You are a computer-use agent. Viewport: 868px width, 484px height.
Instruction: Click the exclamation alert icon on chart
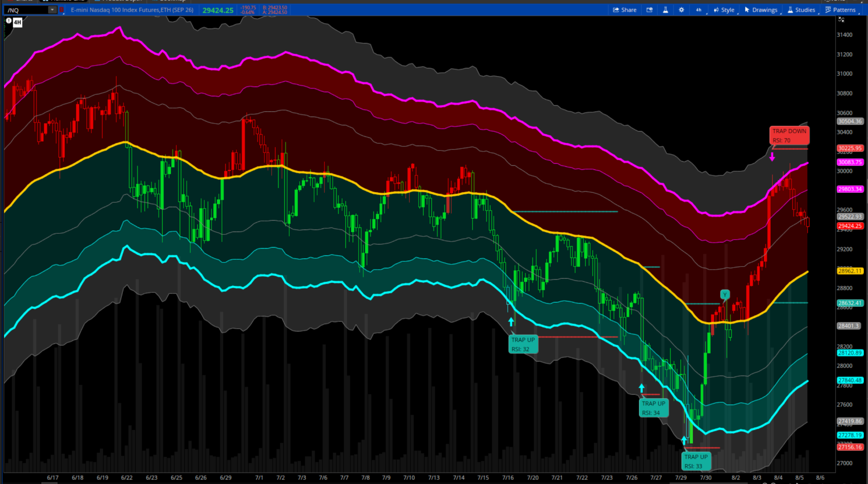coord(8,21)
